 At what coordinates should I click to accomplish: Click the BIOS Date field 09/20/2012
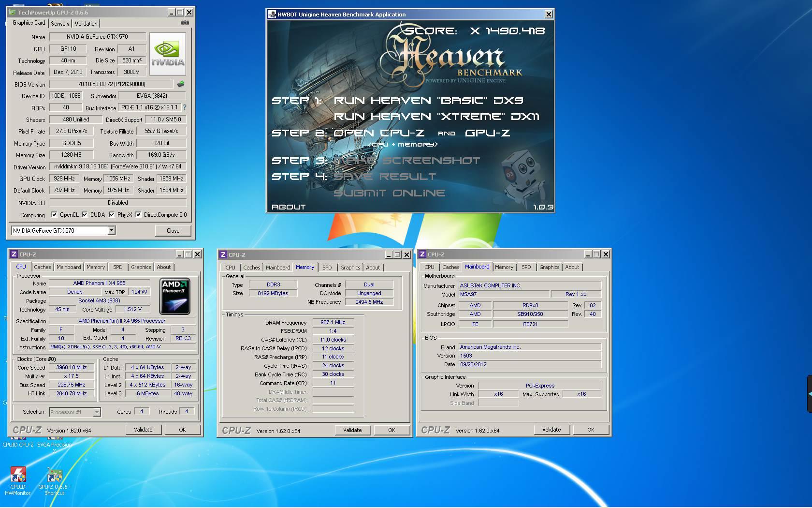coord(530,364)
